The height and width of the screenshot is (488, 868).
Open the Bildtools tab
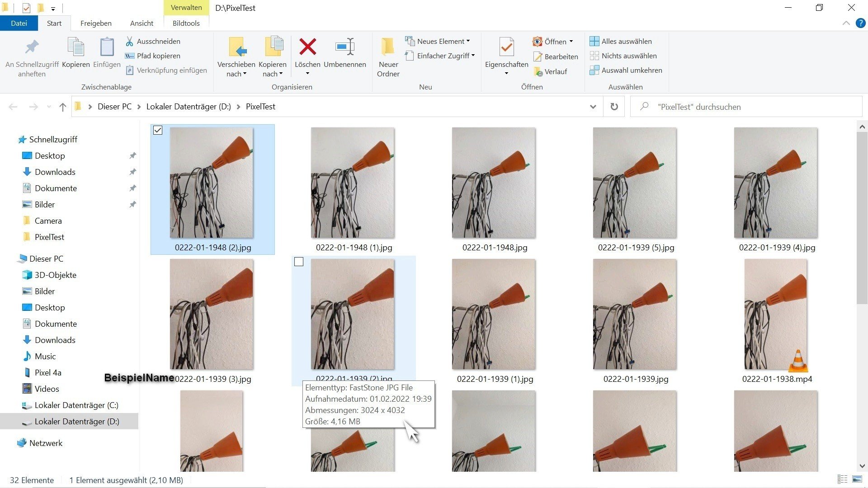click(x=186, y=23)
